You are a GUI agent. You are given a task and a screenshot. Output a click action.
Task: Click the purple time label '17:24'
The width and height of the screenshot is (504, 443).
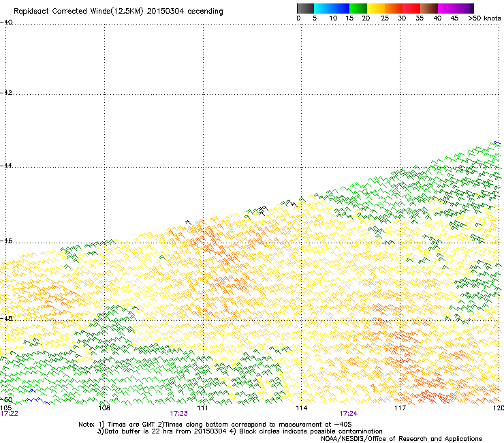(x=349, y=414)
